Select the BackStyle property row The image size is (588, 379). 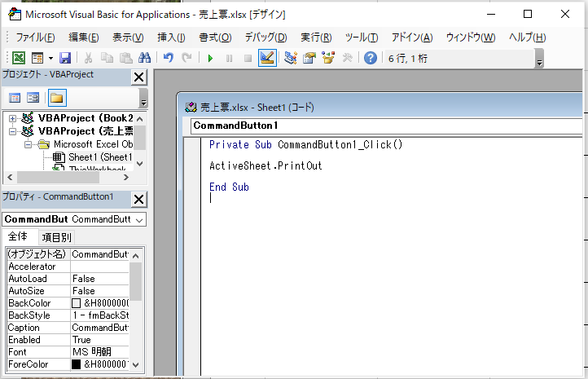[x=68, y=315]
